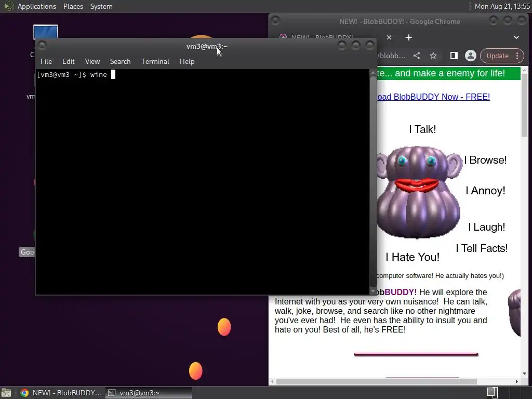Switch to the BlobBUDDY Chrome taskbar item
This screenshot has width=532, height=399.
(x=61, y=393)
